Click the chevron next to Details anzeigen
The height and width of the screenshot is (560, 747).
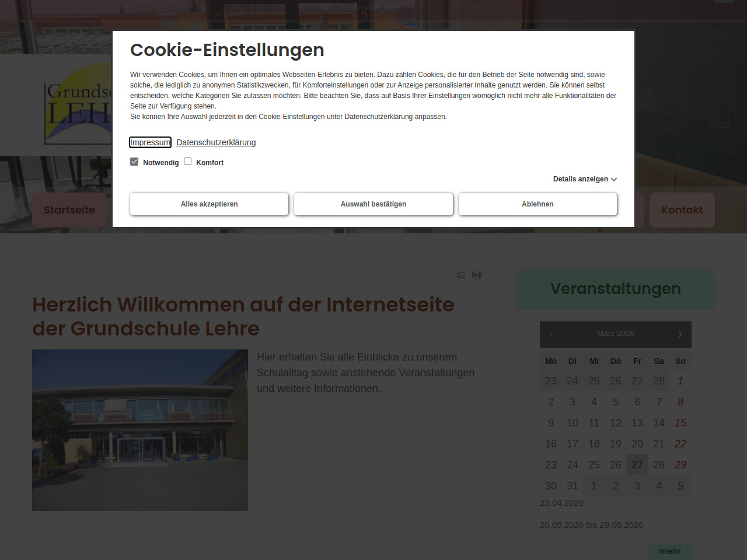pos(614,180)
